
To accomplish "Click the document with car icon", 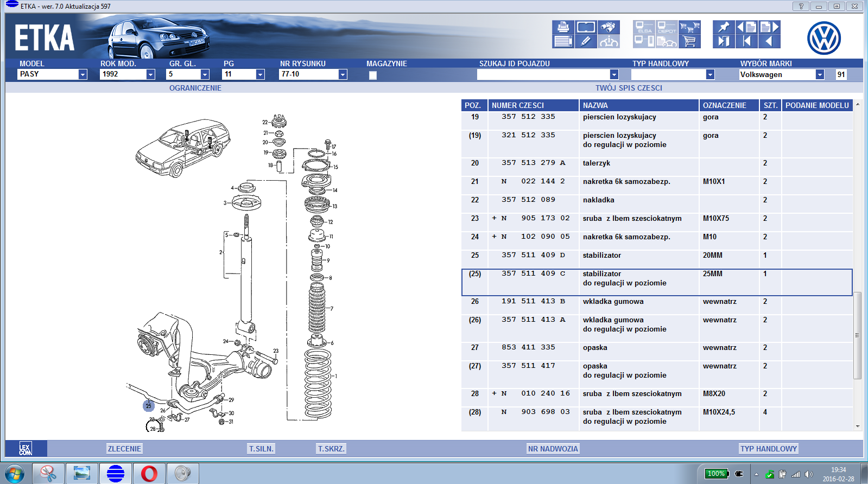I will [x=667, y=41].
